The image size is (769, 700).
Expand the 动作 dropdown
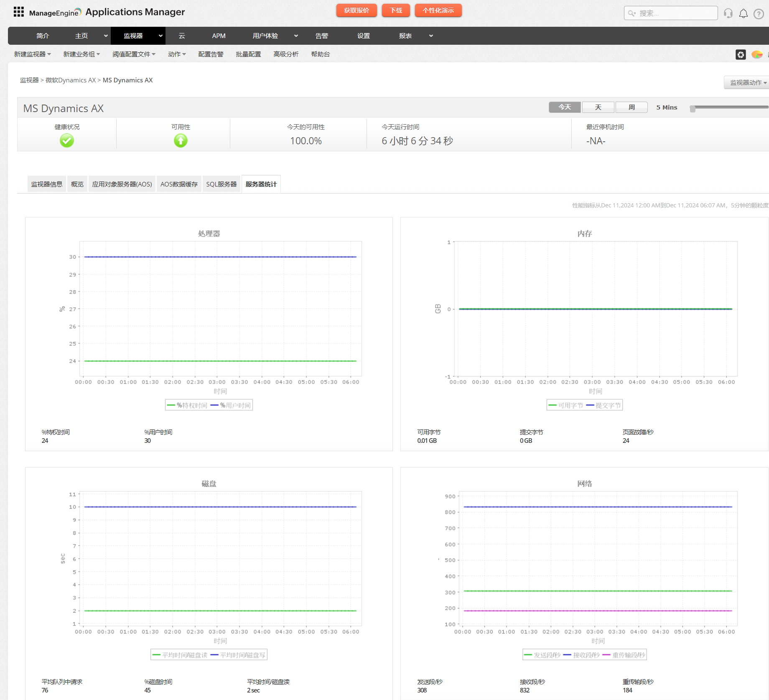177,54
